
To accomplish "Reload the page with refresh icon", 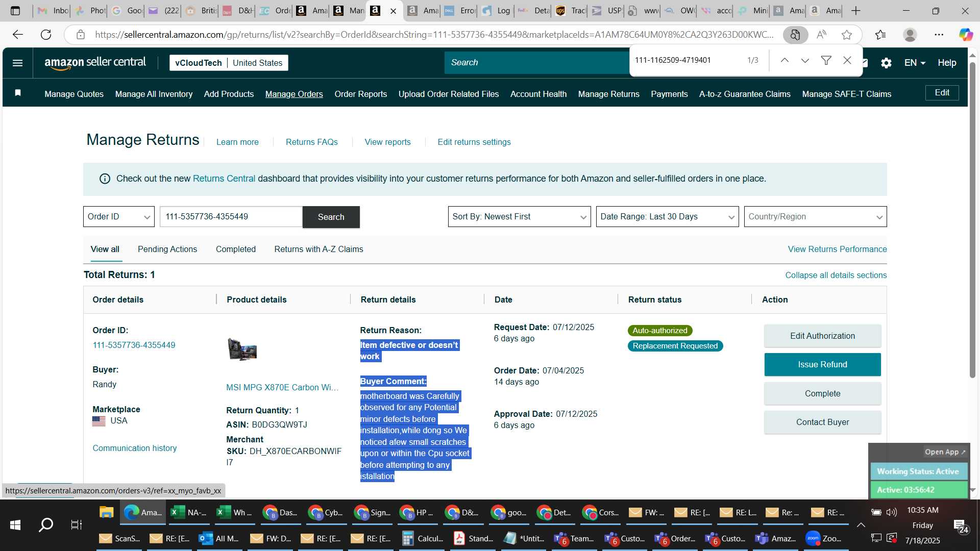I will click(x=46, y=34).
